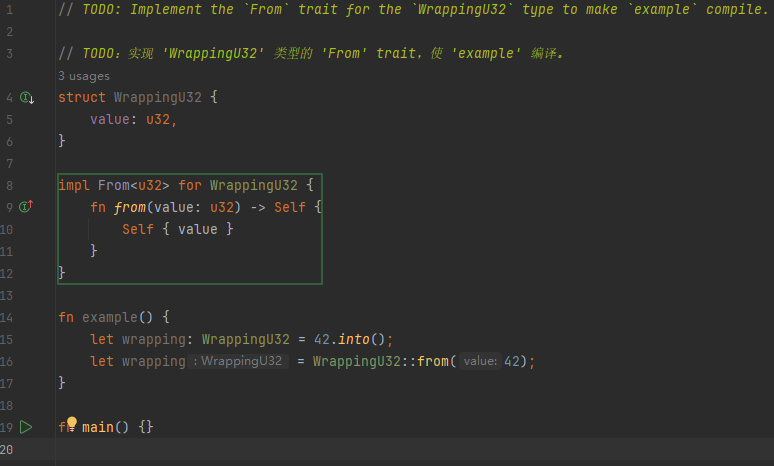Screen dimensions: 774x466
Task: Open the "3 usages" hint above the struct
Action: point(84,76)
